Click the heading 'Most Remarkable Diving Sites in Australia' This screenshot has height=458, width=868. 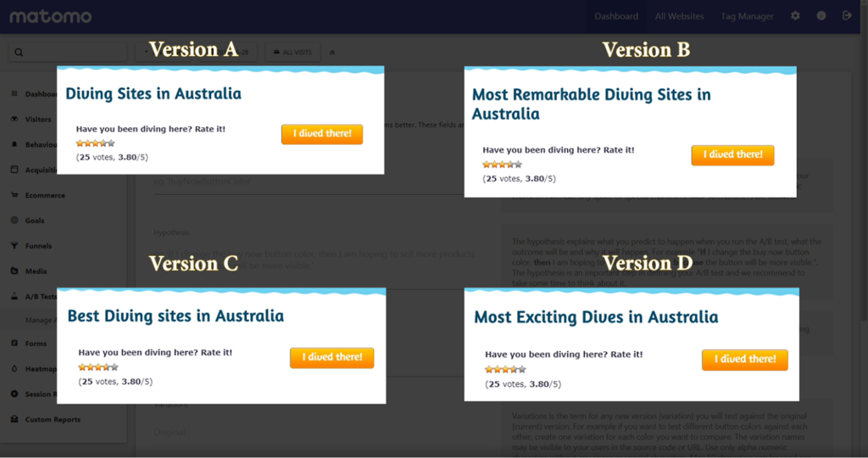point(591,103)
